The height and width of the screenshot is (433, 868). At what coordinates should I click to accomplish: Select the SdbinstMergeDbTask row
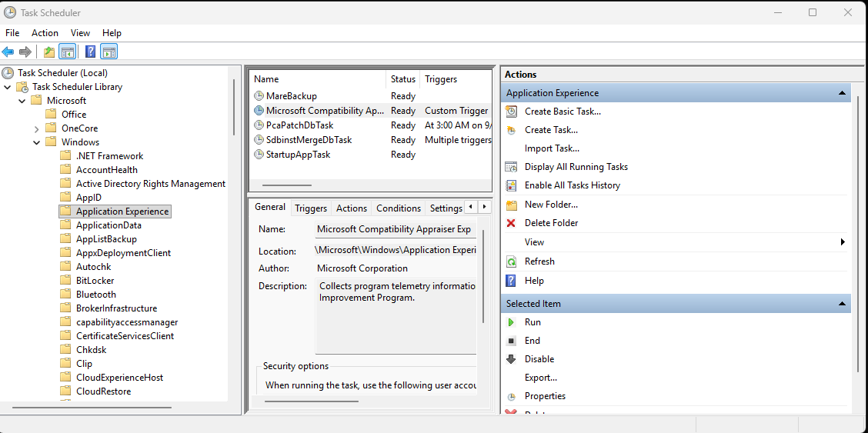[x=371, y=140]
